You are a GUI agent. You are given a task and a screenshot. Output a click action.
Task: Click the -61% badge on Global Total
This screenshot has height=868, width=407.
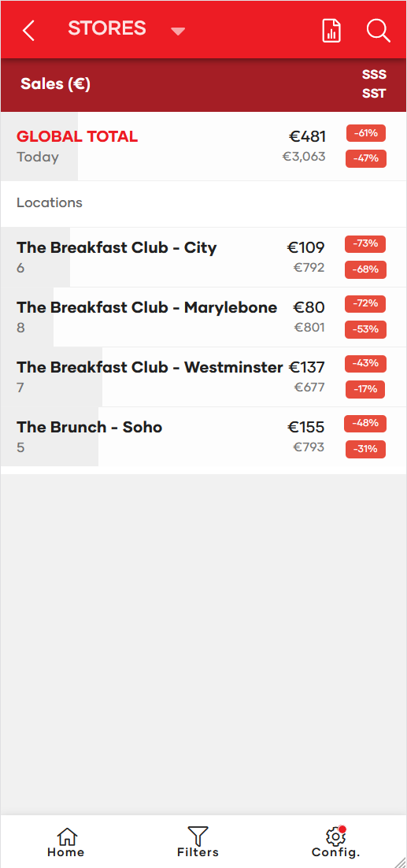pos(366,133)
